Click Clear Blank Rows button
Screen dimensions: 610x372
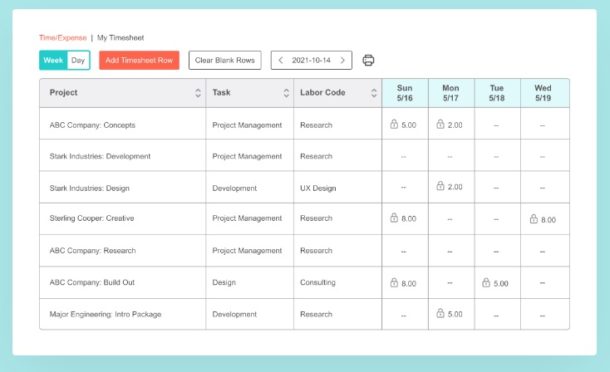[225, 60]
